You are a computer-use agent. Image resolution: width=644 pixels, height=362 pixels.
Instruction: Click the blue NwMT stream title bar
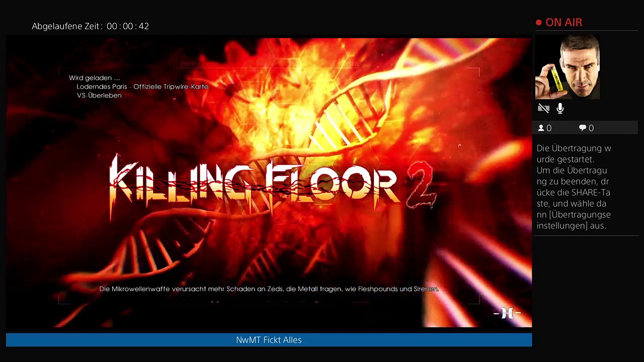tap(269, 340)
